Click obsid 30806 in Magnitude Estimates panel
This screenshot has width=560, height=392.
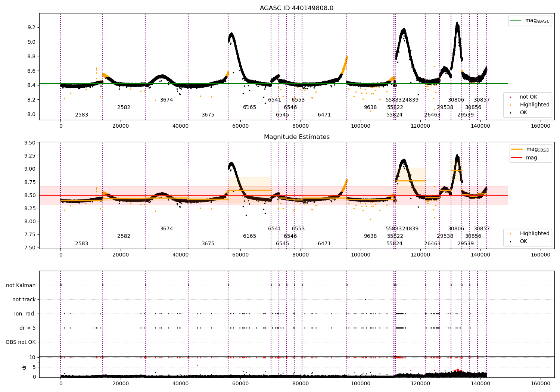(x=456, y=229)
